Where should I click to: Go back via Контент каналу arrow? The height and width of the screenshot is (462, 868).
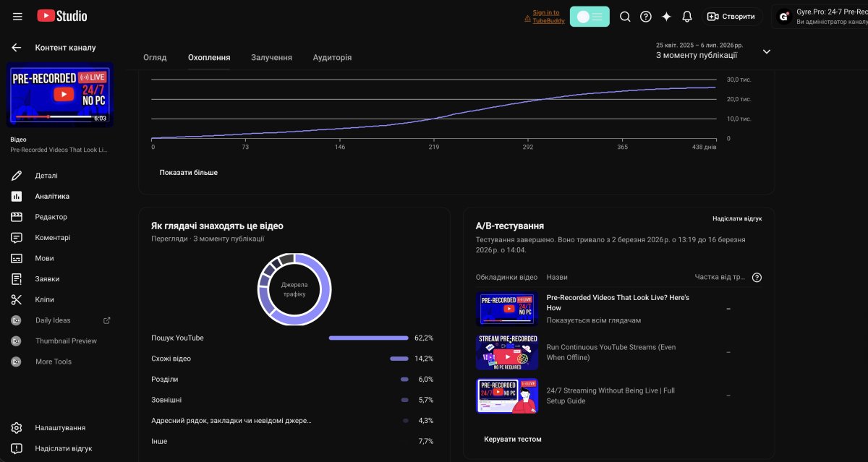pyautogui.click(x=17, y=48)
